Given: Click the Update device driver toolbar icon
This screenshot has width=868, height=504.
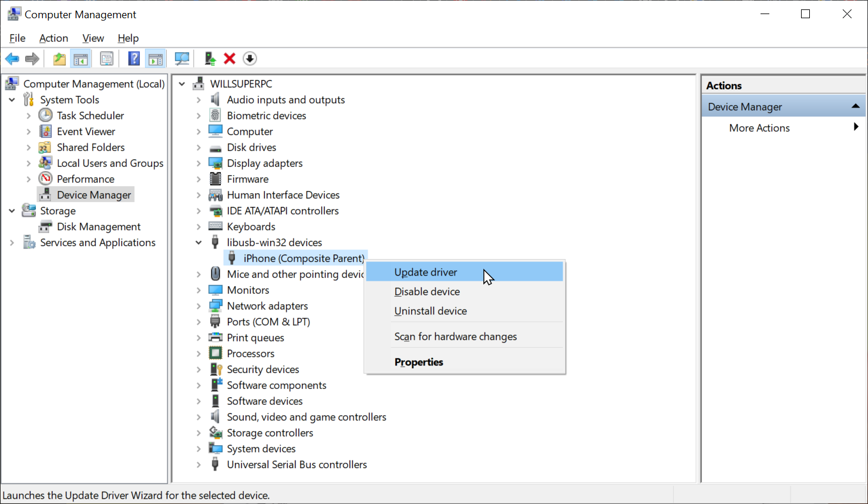Looking at the screenshot, I should click(210, 59).
